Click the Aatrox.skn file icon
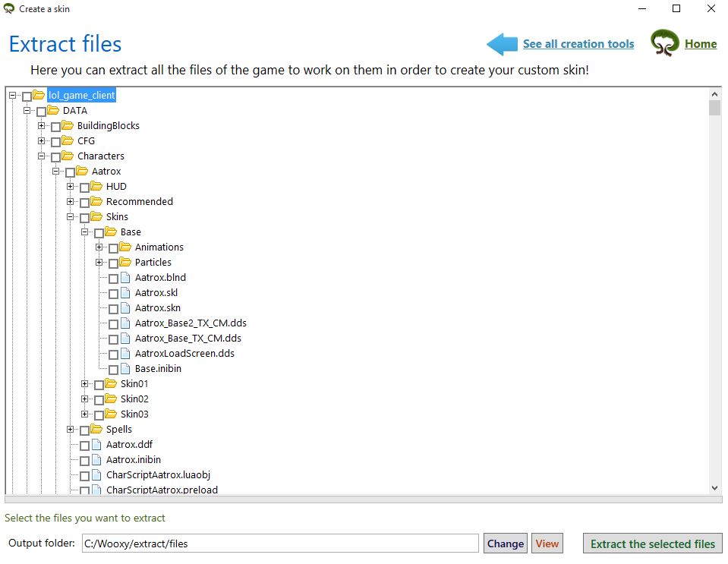 125,307
